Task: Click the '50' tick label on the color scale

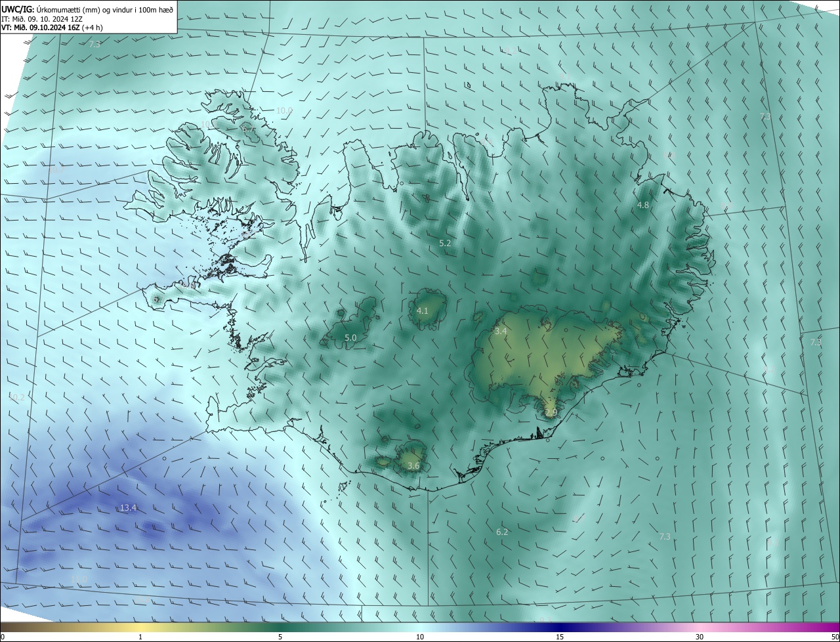Action: coord(835,637)
